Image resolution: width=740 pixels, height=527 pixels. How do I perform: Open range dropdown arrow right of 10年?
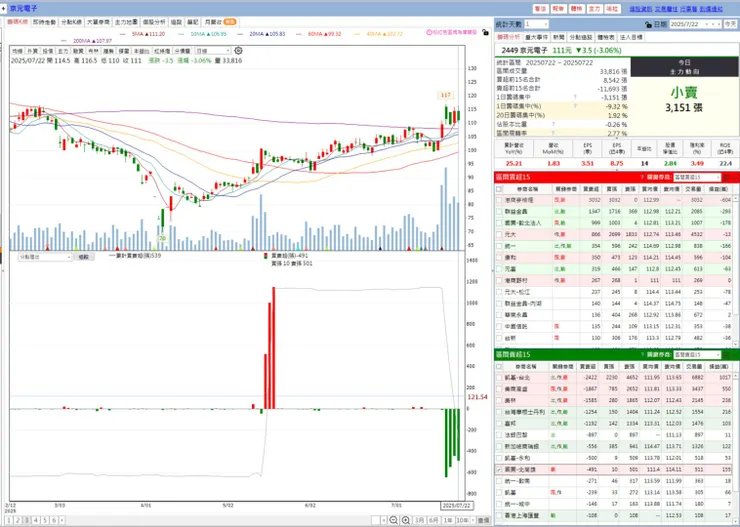pos(472,520)
